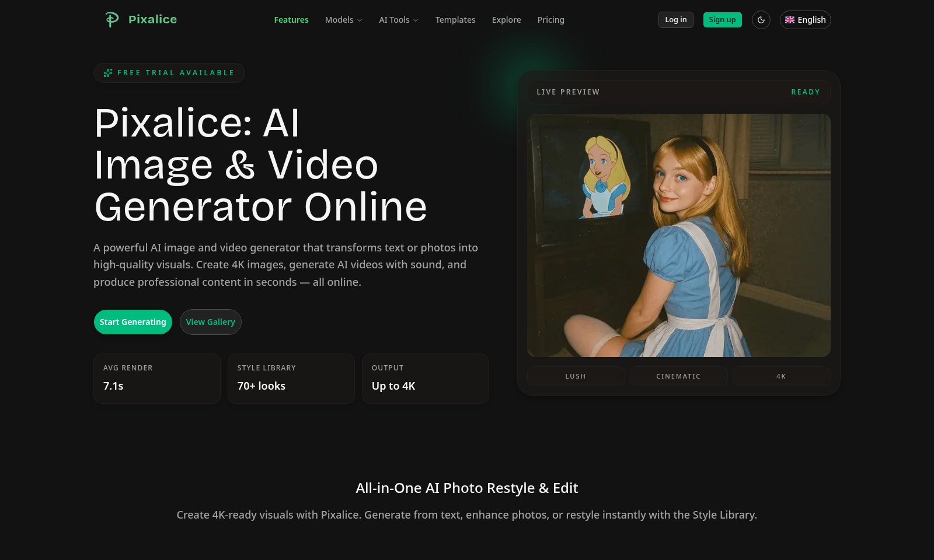Click the Pixalice logo icon
The width and height of the screenshot is (934, 560).
click(111, 19)
